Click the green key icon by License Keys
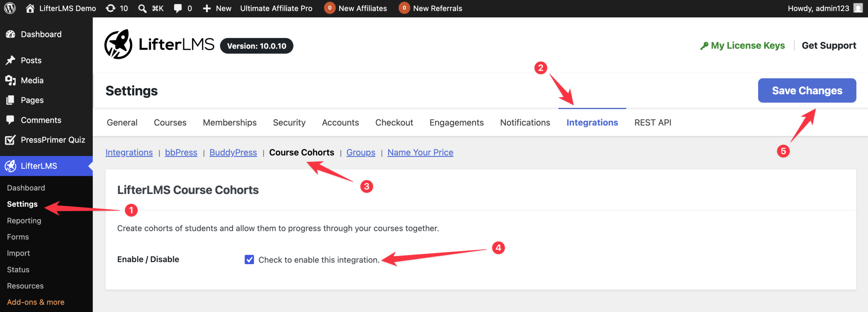Screen dimensions: 868x312 704,46
